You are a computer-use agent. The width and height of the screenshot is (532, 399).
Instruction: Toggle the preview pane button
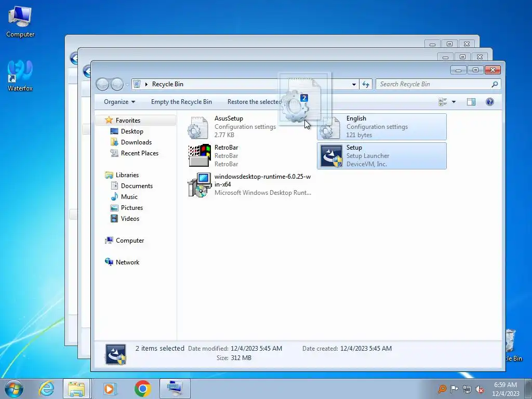(471, 102)
